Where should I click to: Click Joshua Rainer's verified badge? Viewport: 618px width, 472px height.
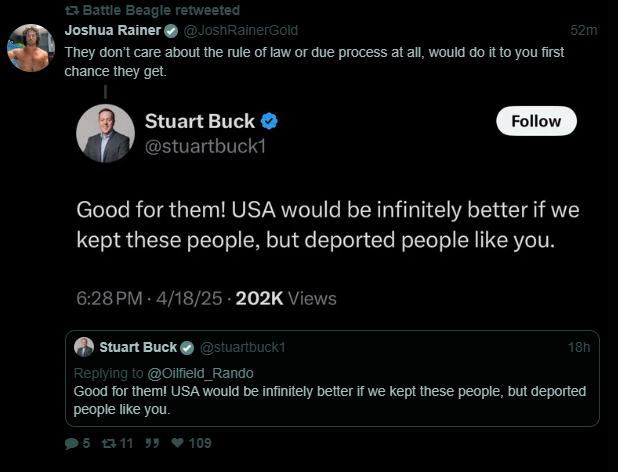click(171, 30)
